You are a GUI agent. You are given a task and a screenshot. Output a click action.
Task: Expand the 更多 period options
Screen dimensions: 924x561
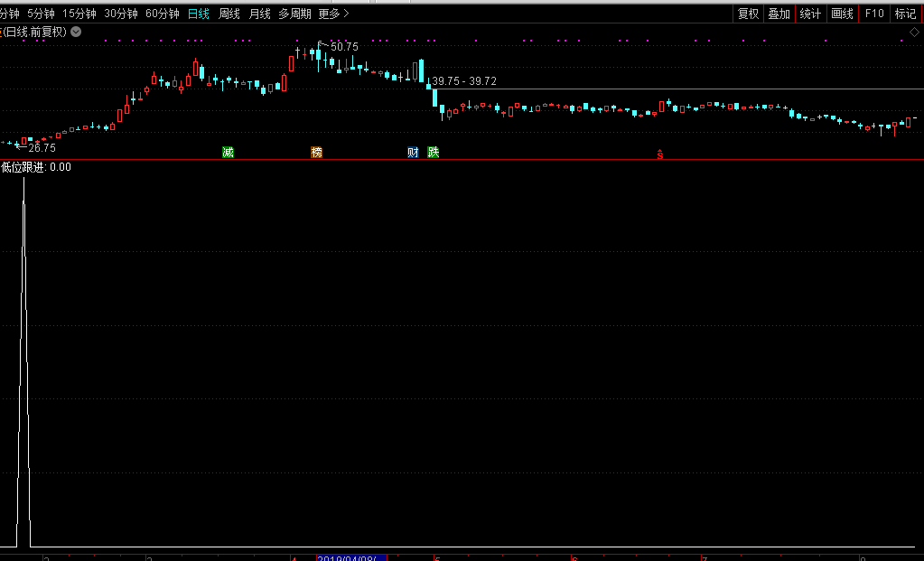pos(333,14)
